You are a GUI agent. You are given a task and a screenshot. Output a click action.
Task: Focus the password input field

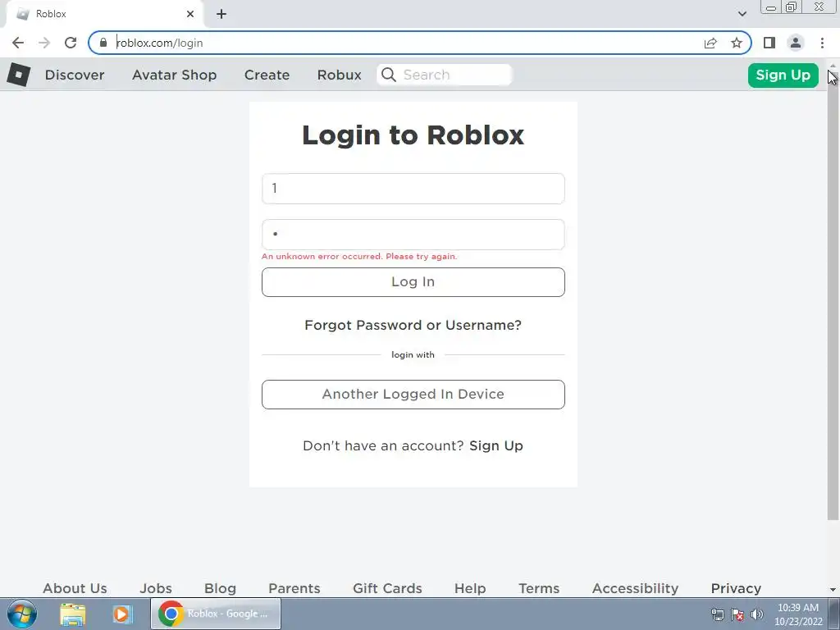(x=413, y=235)
